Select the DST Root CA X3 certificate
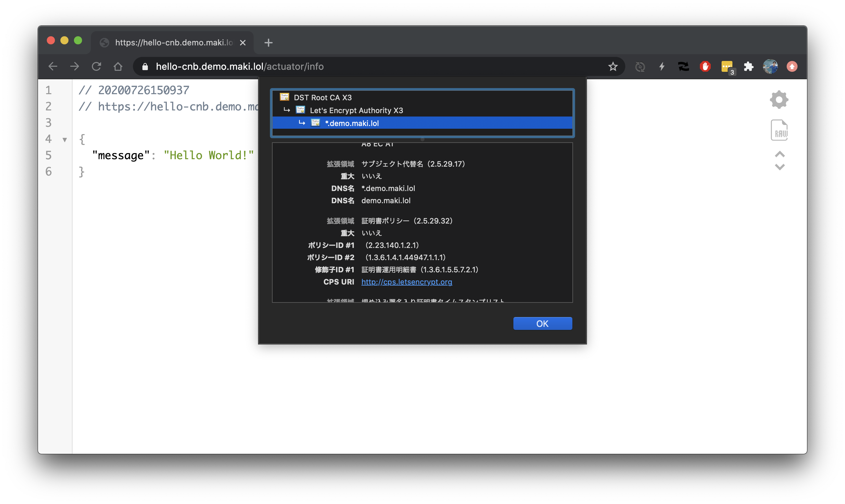Screen dimensions: 845x504 pos(322,98)
